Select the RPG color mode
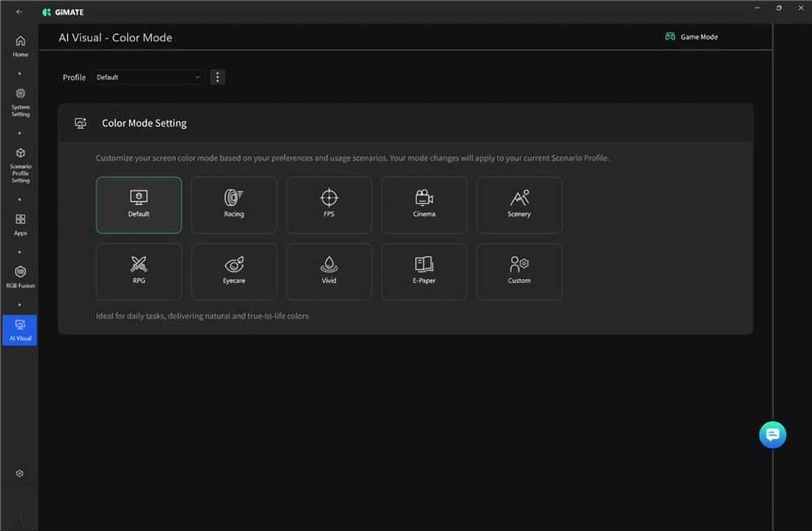Viewport: 812px width, 531px height. coord(139,271)
